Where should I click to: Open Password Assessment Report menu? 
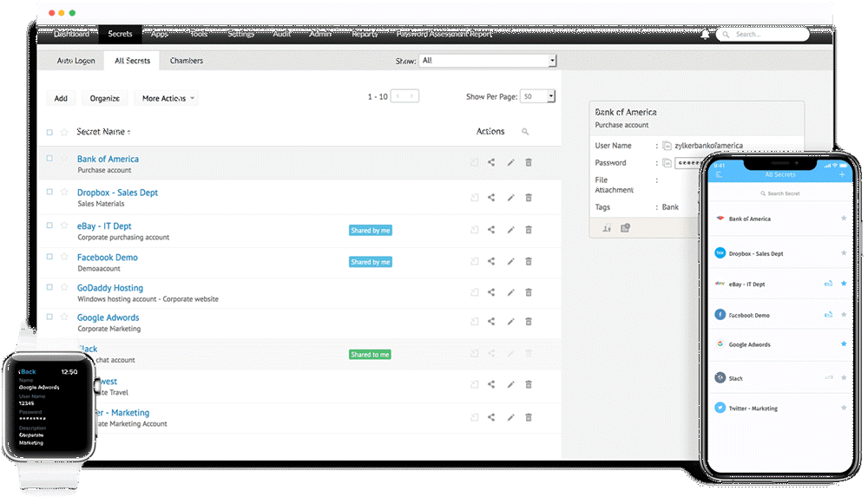click(444, 34)
